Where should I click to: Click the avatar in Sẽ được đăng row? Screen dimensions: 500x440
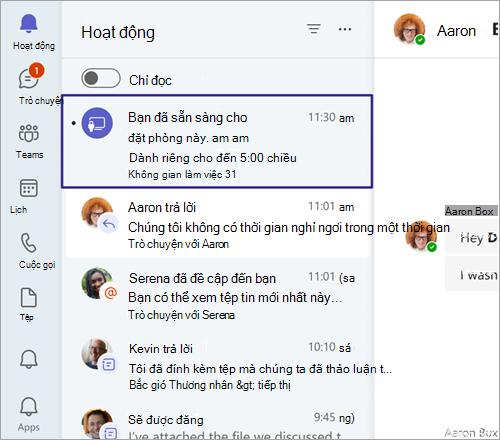click(97, 424)
